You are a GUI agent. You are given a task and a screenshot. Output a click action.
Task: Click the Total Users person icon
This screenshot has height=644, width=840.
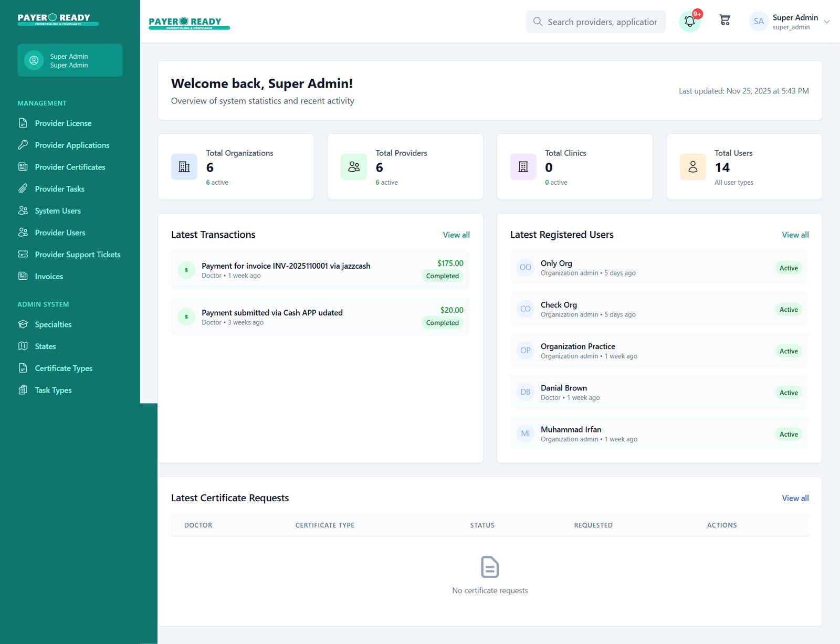click(x=692, y=167)
